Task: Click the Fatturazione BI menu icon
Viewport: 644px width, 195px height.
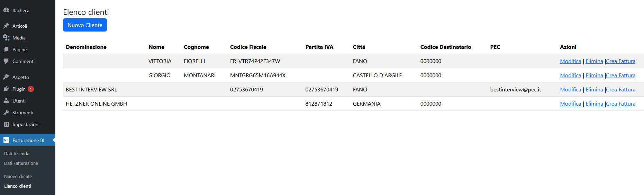Action: point(6,140)
